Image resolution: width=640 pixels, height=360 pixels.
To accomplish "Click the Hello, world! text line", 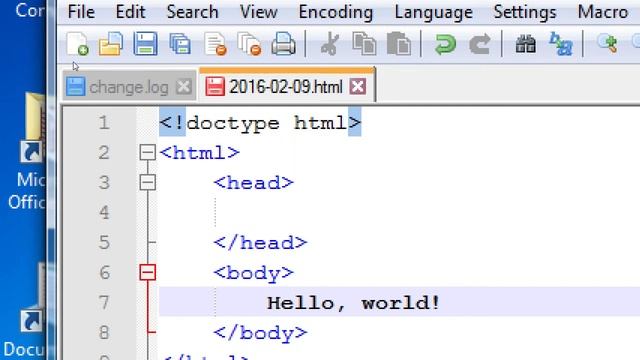I will [353, 303].
